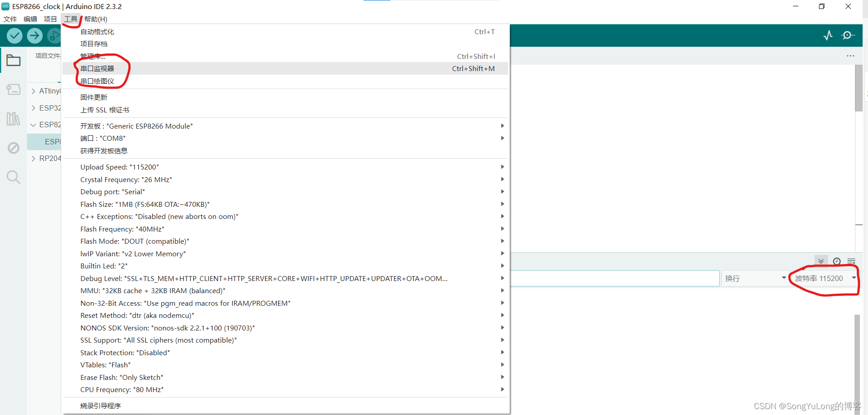868x415 pixels.
Task: Select 获得开发板信息 menu entry
Action: (285, 151)
